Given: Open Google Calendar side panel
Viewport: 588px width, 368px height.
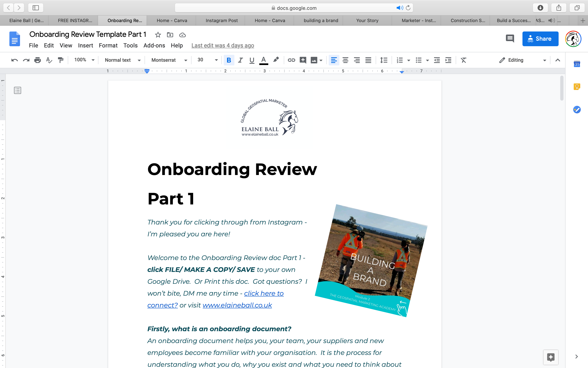Looking at the screenshot, I should pos(577,64).
